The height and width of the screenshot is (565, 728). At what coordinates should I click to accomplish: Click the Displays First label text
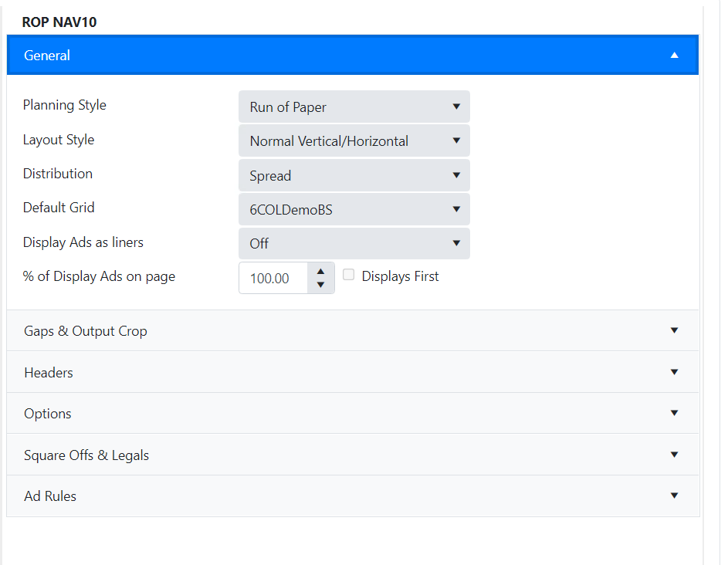(x=400, y=276)
